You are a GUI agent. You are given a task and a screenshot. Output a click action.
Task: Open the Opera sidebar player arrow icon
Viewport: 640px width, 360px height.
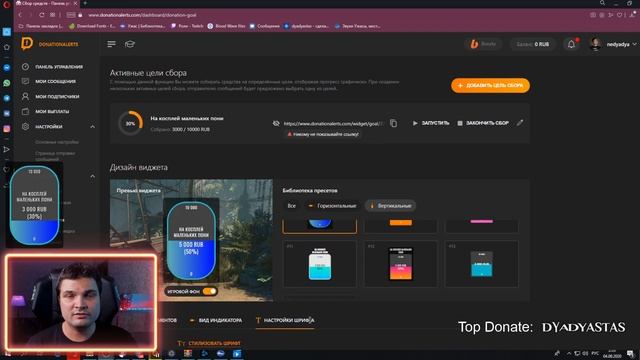(x=7, y=149)
